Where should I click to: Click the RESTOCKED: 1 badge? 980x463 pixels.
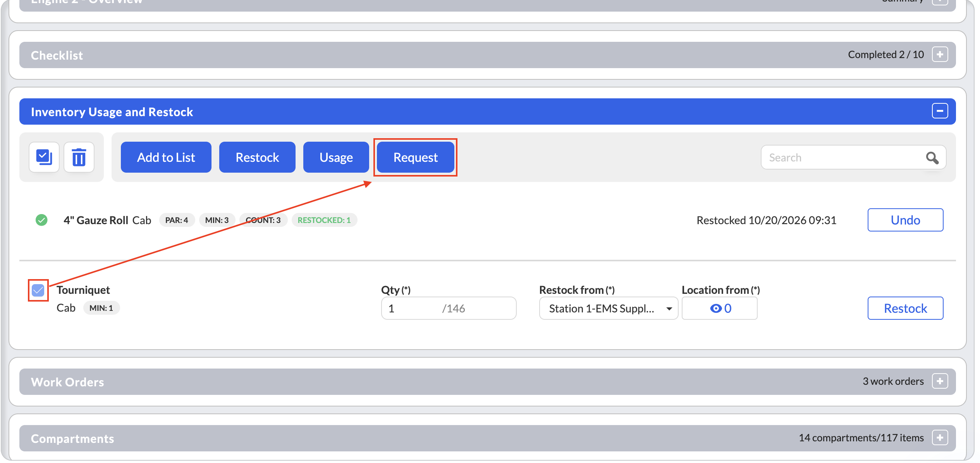[x=324, y=220]
